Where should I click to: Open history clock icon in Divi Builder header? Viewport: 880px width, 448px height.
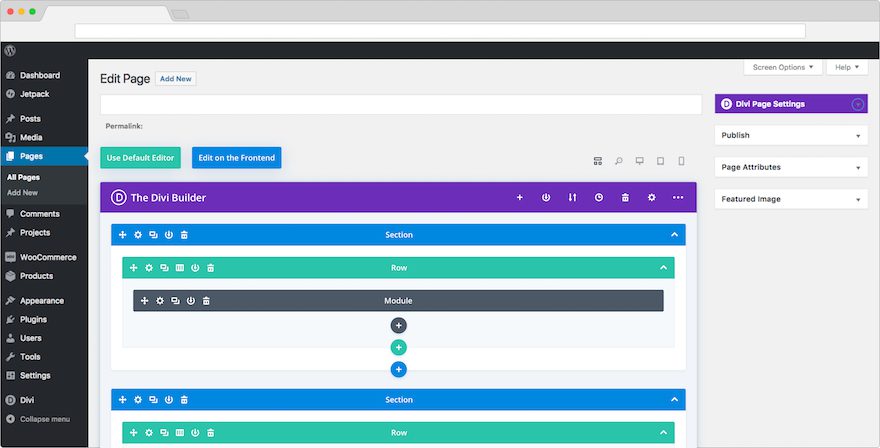599,198
